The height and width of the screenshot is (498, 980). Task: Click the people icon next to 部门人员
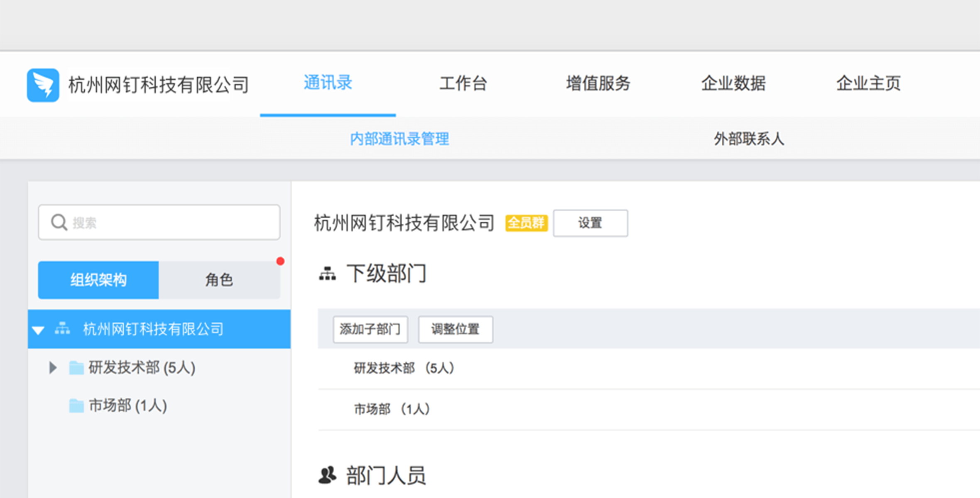(327, 475)
